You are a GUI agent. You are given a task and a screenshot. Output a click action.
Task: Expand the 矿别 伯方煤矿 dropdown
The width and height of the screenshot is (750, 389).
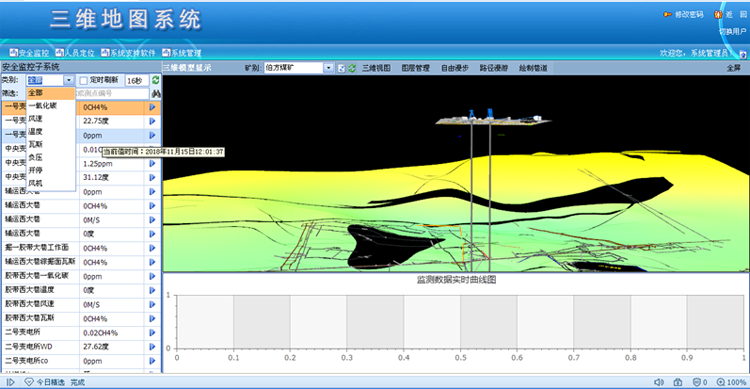[x=328, y=68]
